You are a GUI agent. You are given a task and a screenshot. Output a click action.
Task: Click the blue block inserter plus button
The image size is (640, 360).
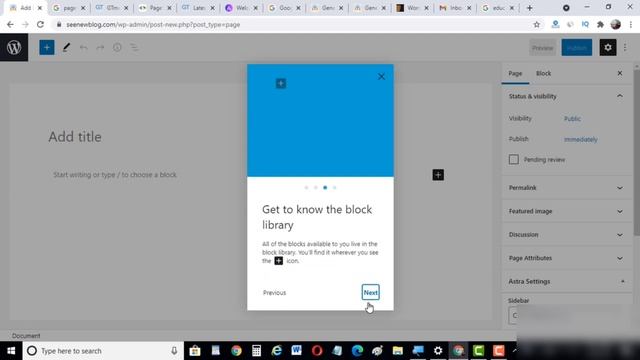pyautogui.click(x=47, y=47)
